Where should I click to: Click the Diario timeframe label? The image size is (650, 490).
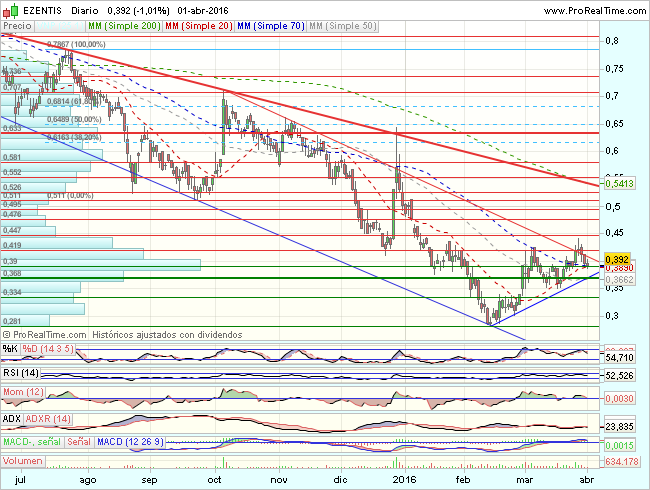[x=85, y=11]
